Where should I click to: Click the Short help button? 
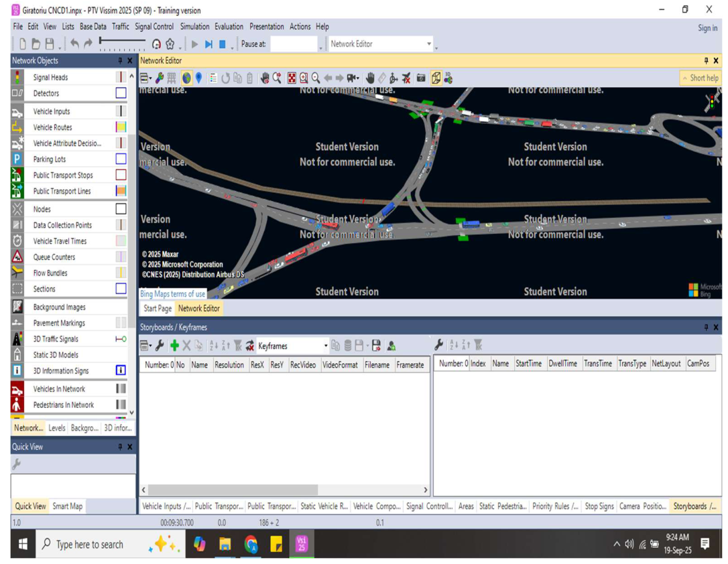tap(701, 78)
